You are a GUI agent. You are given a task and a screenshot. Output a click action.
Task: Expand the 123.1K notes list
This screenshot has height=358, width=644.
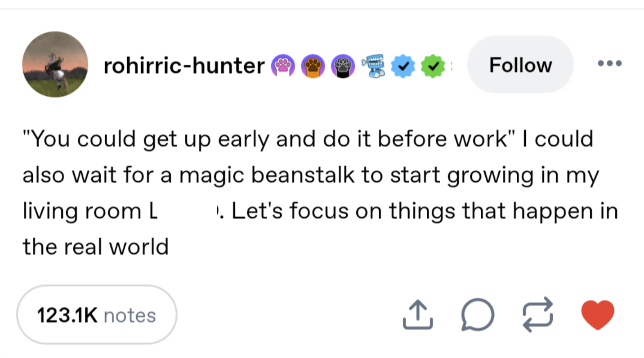tap(97, 315)
